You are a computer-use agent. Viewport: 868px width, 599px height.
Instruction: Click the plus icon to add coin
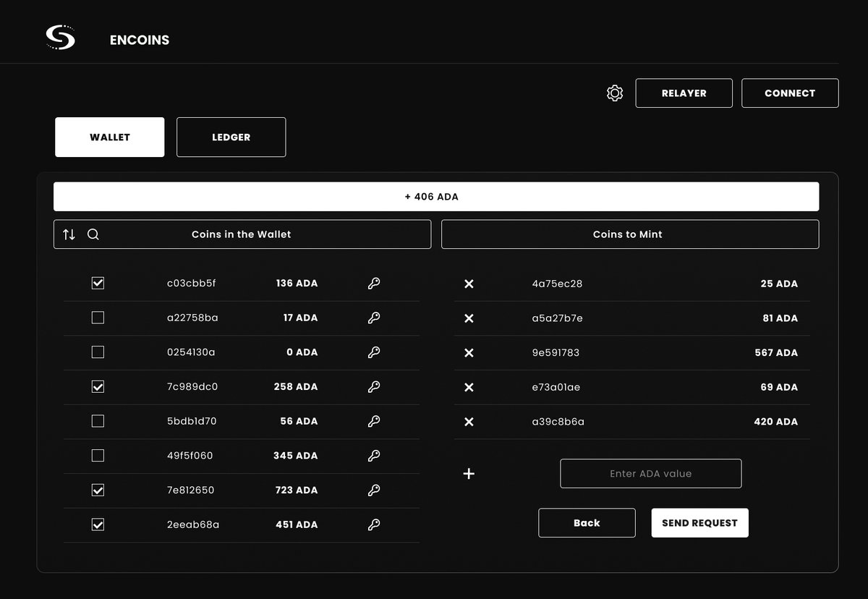(469, 474)
